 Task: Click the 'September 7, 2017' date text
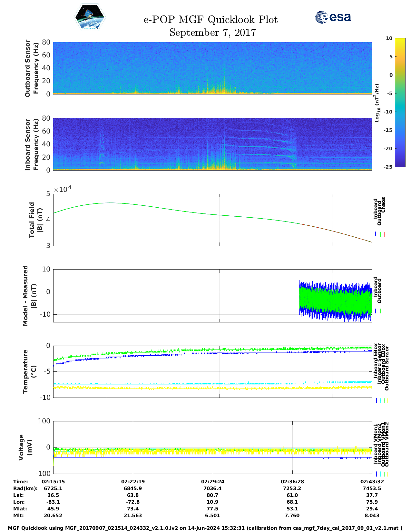click(x=212, y=33)
